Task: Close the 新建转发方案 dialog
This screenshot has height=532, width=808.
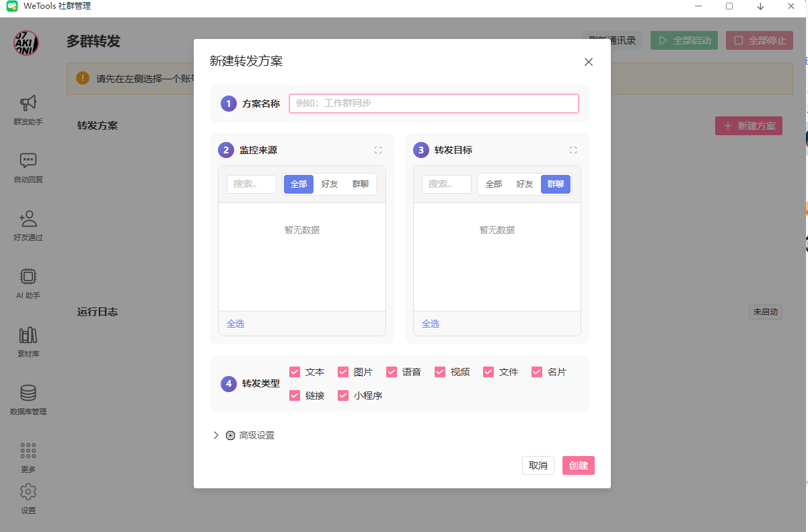Action: click(589, 62)
